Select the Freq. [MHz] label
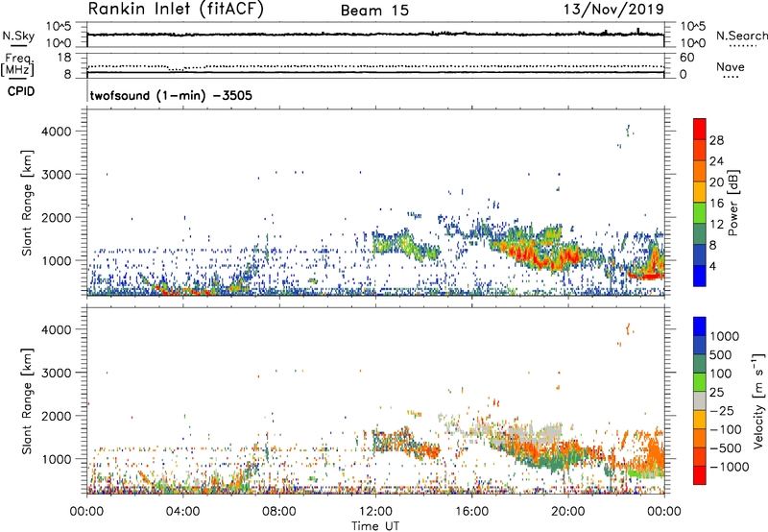Viewport: 768px width, 532px height. coord(18,65)
